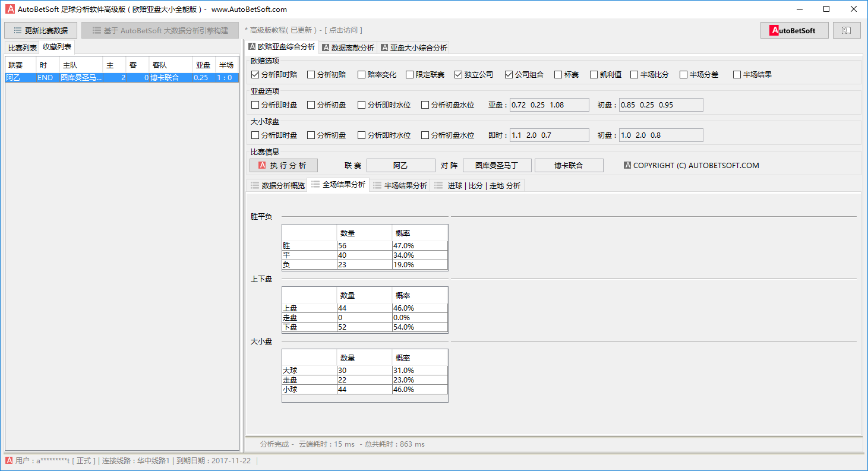This screenshot has width=868, height=471.
Task: Click the 大球 row in 大小盘 table
Action: click(365, 370)
